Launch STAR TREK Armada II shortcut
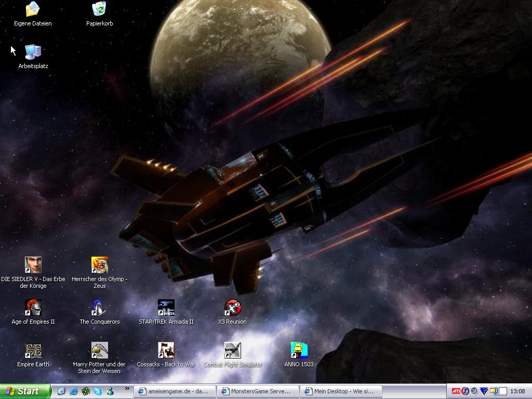This screenshot has height=399, width=532. 166,308
